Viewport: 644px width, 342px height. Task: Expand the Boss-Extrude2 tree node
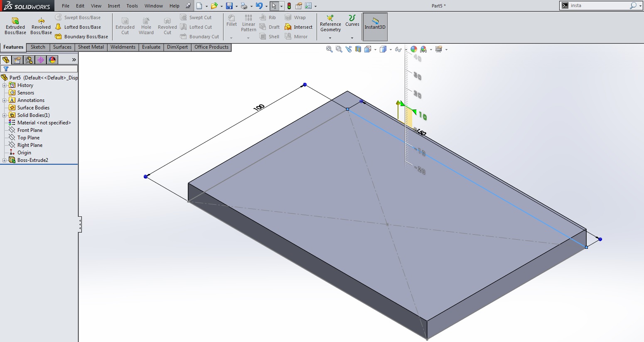click(5, 160)
